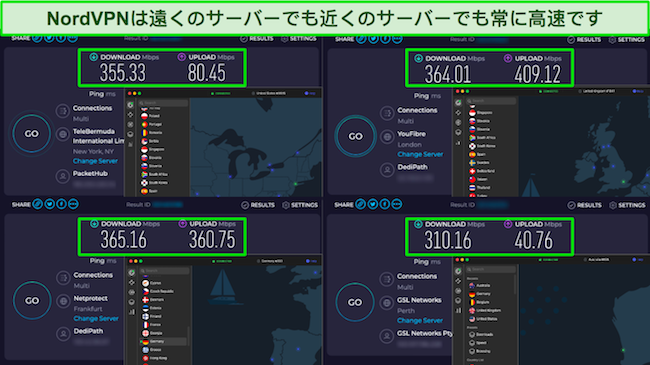Click 364.01 download speed value

[448, 75]
